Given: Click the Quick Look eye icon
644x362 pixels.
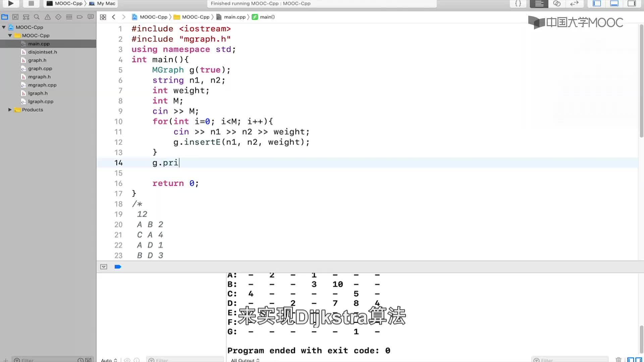Looking at the screenshot, I should click(x=127, y=360).
